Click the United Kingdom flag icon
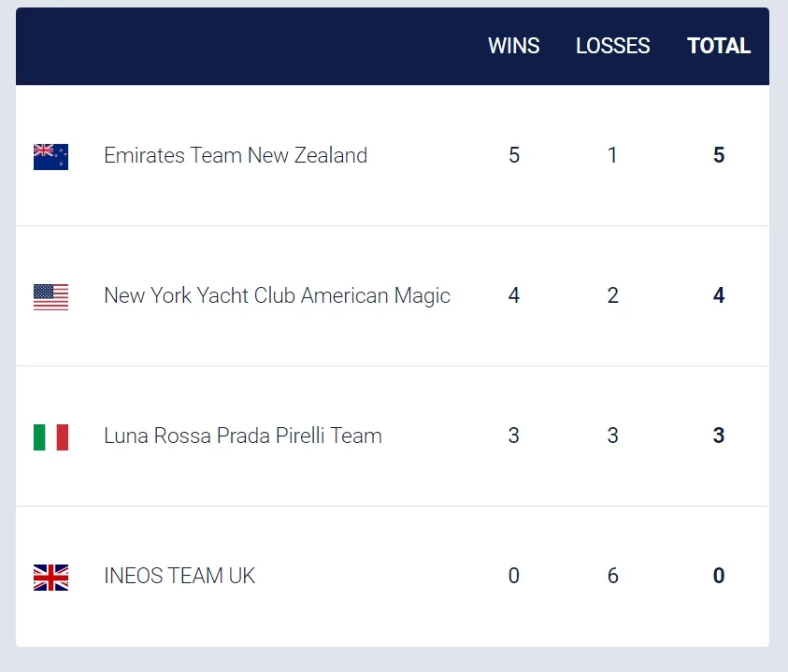788x672 pixels. click(x=50, y=578)
